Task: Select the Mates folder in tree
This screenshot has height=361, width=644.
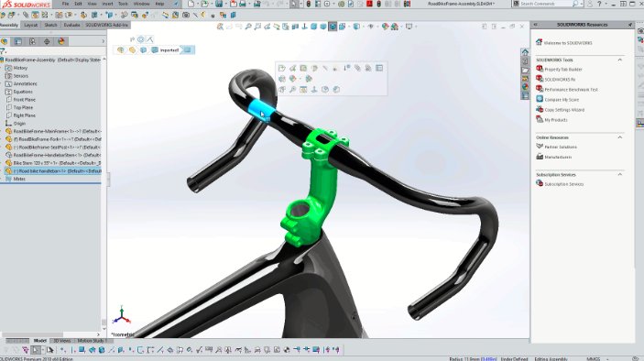Action: tap(19, 179)
